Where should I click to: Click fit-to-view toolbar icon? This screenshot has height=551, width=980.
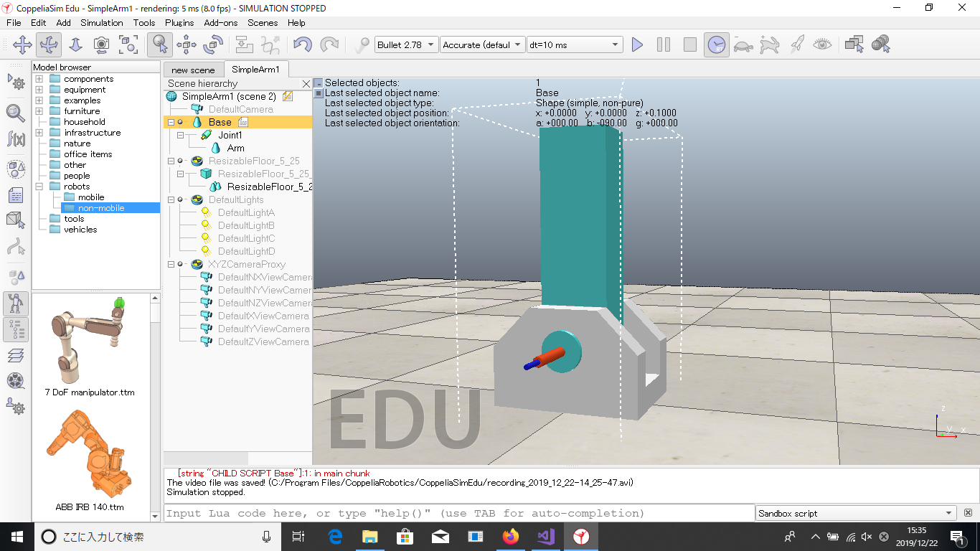pos(128,44)
